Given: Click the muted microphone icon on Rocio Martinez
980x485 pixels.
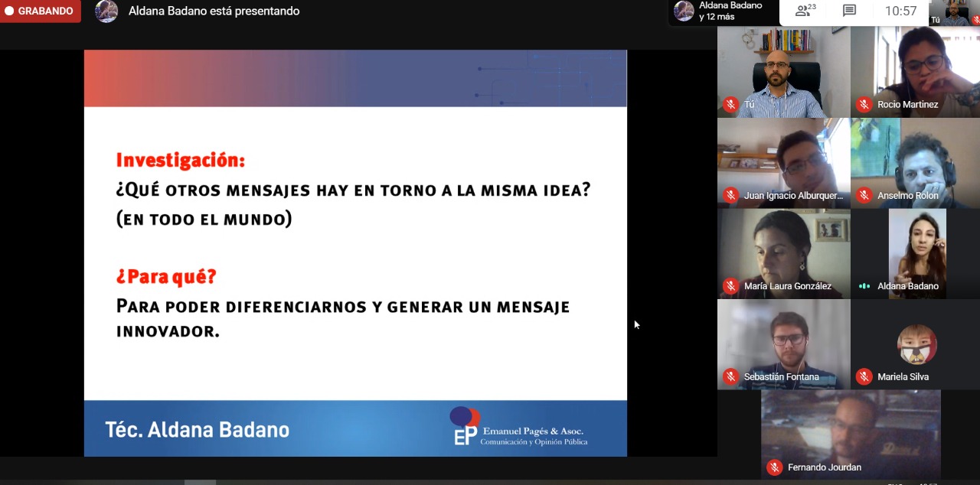Looking at the screenshot, I should (x=864, y=105).
